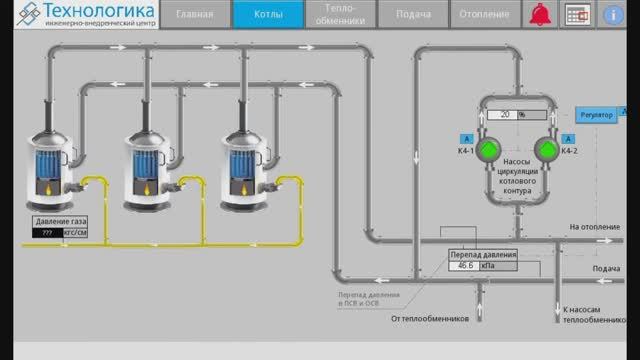Click the Технологика logo
The height and width of the screenshot is (360, 640).
coord(87,14)
